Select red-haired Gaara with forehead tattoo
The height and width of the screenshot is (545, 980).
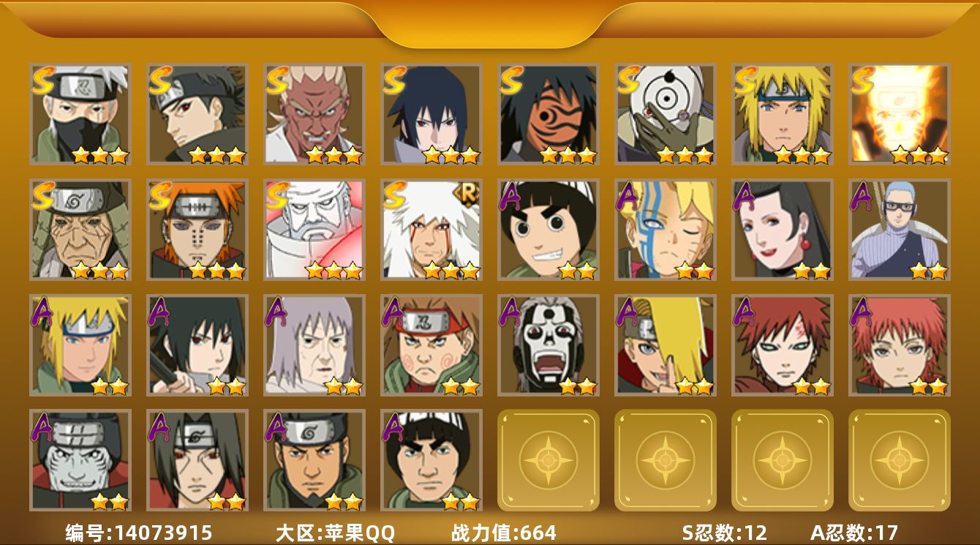pos(783,345)
